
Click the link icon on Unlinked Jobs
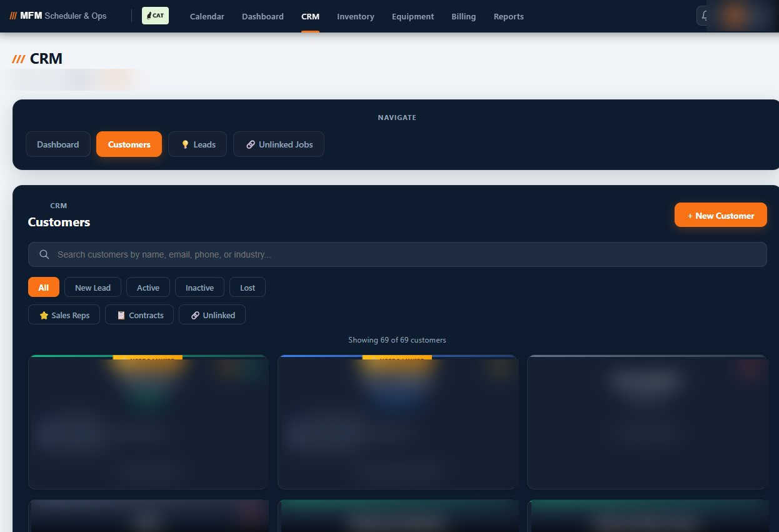click(251, 144)
